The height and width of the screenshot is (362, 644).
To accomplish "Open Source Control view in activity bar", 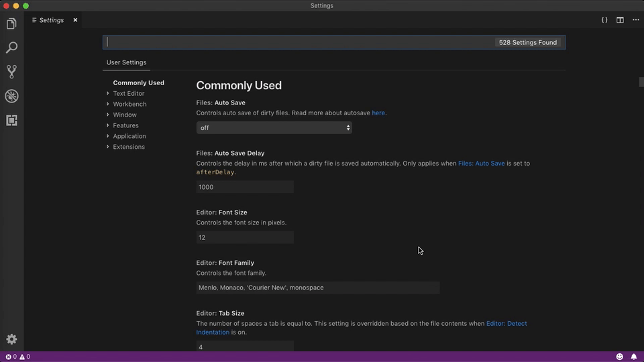I will pos(11,72).
